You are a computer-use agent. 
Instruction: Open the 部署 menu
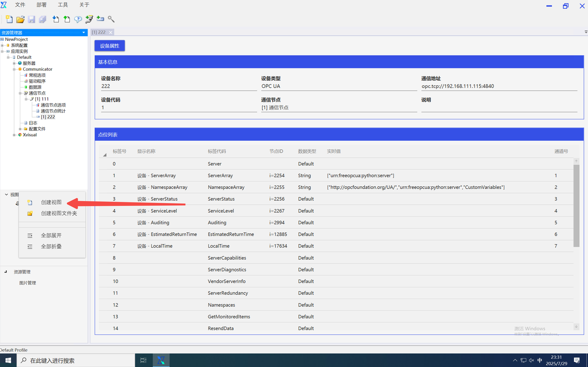[x=41, y=5]
